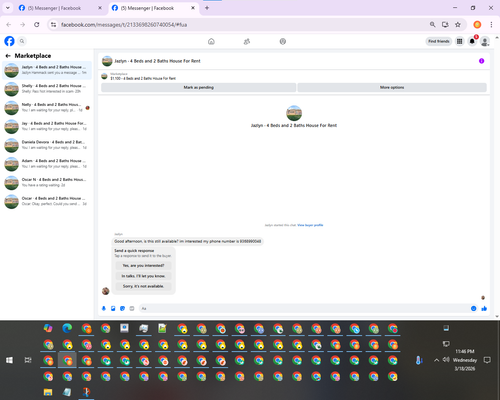Close the active Messenger browser tab
Image resolution: width=500 pixels, height=400 pixels.
point(193,8)
